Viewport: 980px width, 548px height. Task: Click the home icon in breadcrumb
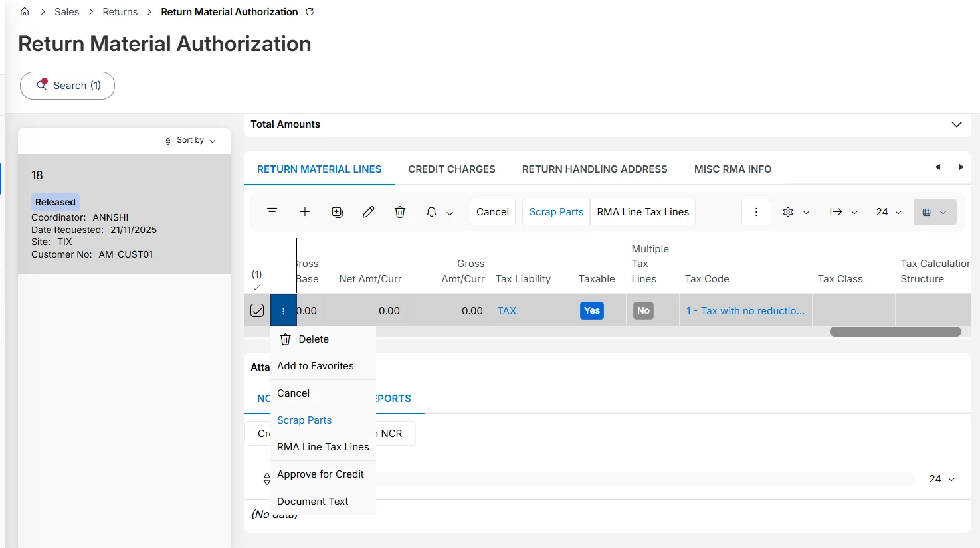[25, 12]
